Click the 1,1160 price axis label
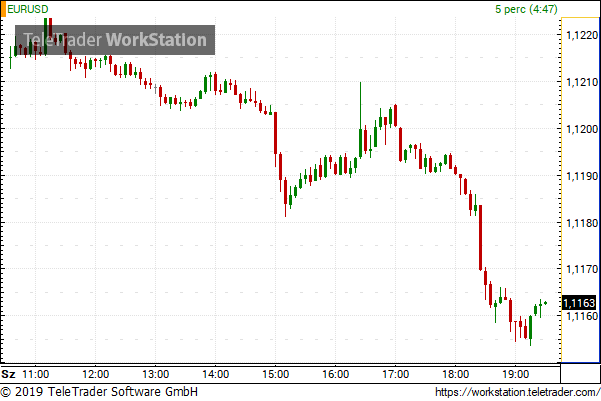The width and height of the screenshot is (601, 401). tap(582, 316)
